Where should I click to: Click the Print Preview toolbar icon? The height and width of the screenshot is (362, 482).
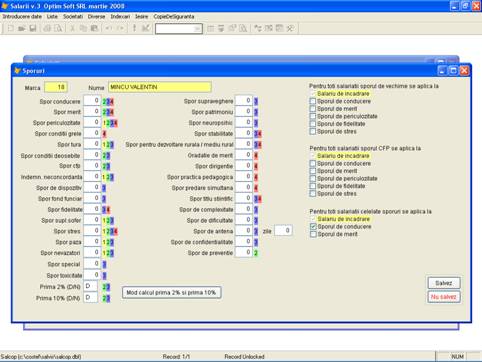click(58, 28)
